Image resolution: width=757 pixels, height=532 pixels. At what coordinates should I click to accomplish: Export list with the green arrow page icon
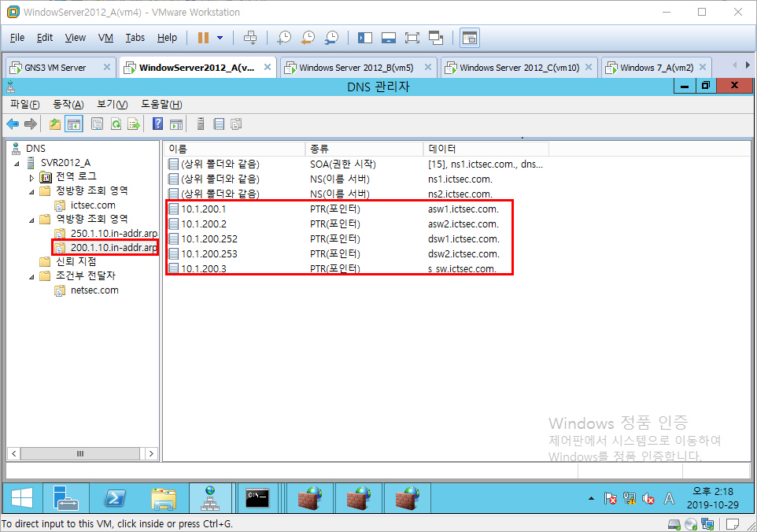[134, 124]
